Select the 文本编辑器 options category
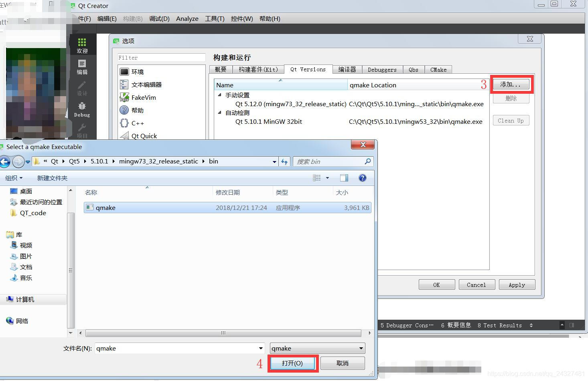Screen dimensions: 588x381 (141, 85)
